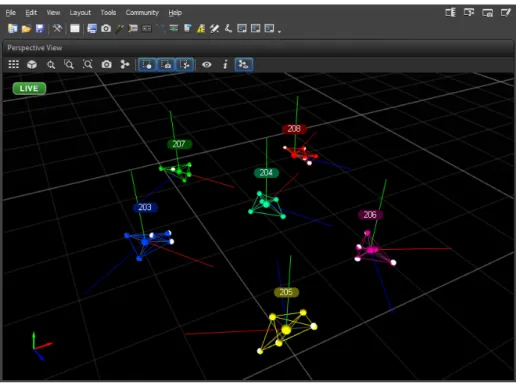The image size is (516, 383).
Task: Click the calibration wand icon
Action: pos(119,29)
